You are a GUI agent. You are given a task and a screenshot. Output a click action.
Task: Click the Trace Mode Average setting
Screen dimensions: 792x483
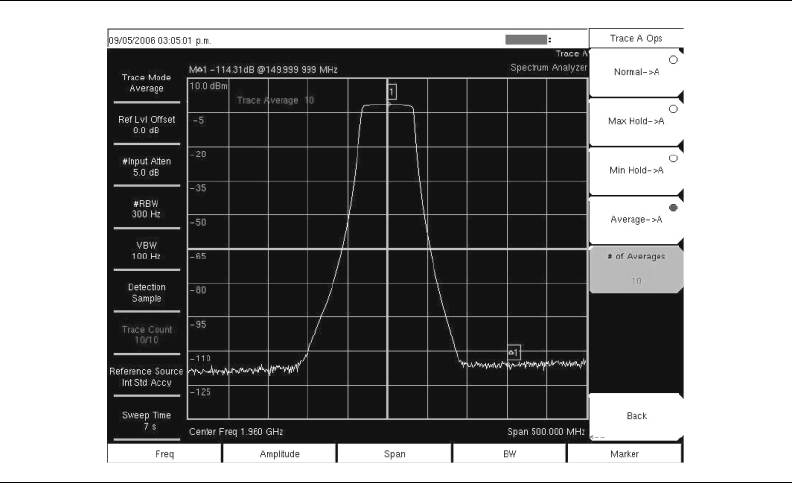[x=146, y=83]
